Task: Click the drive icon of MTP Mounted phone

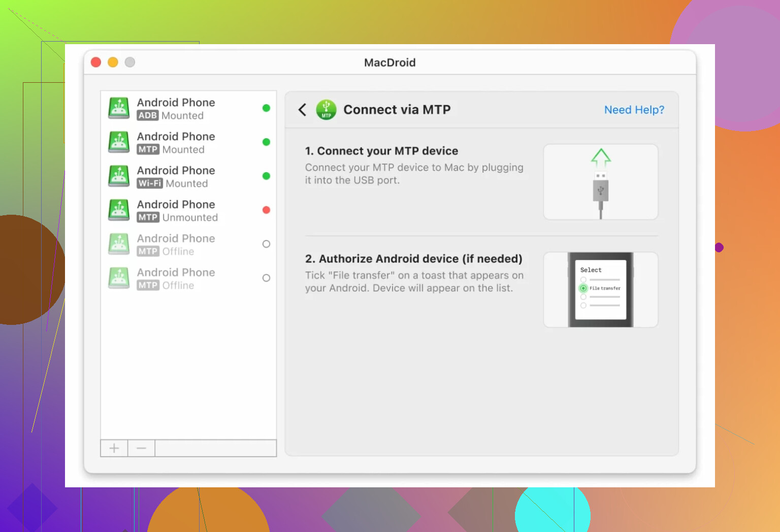Action: (x=119, y=143)
